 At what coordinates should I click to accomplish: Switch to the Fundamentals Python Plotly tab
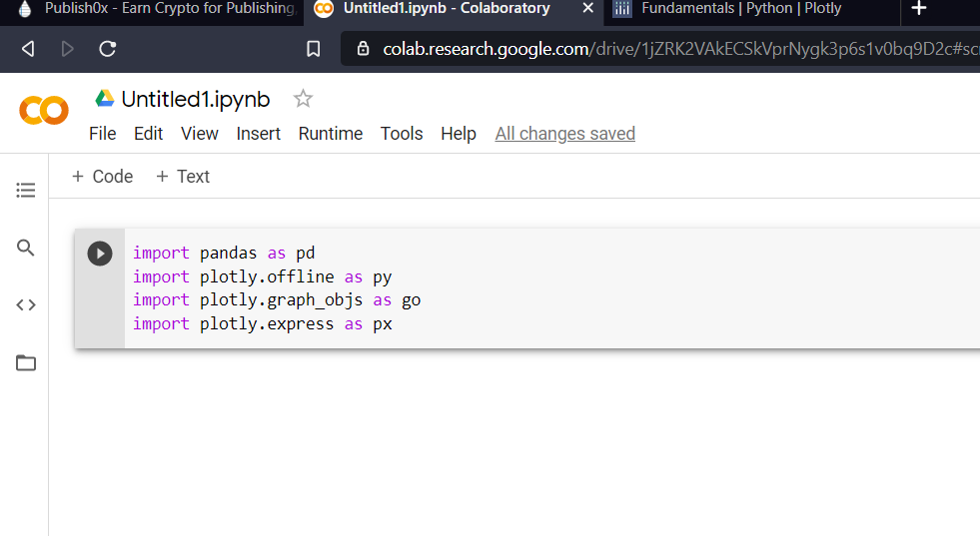pyautogui.click(x=741, y=9)
